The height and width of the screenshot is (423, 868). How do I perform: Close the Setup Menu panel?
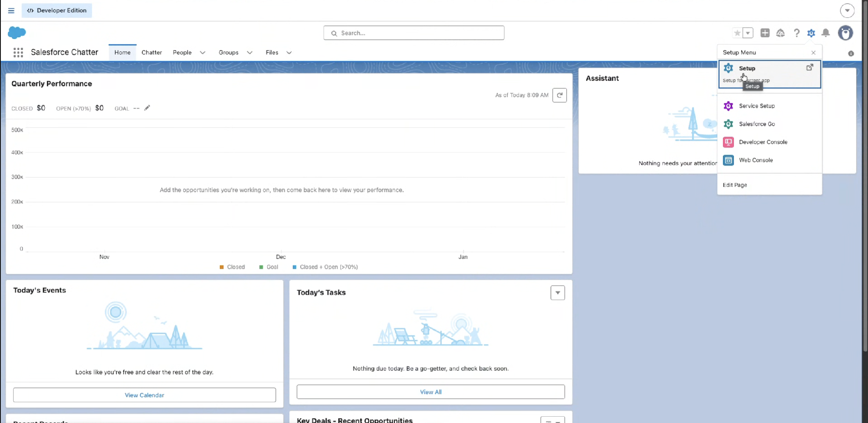pos(813,53)
